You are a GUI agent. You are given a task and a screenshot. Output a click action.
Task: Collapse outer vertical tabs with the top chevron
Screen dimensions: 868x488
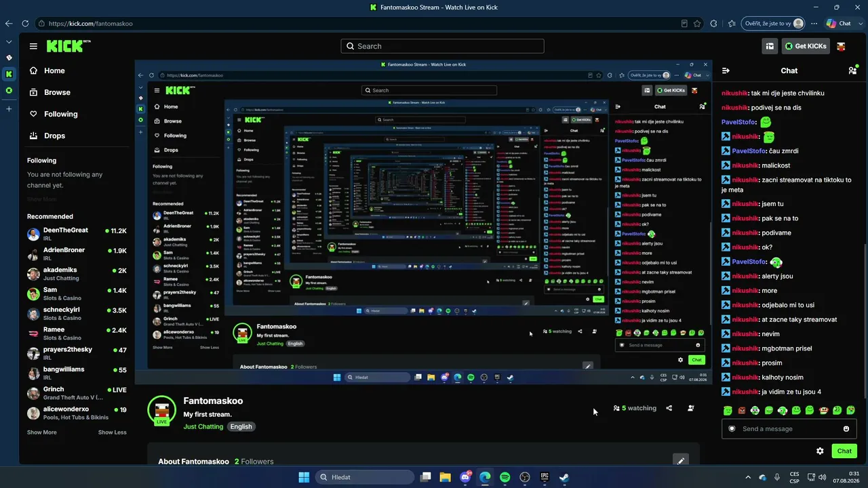[9, 41]
